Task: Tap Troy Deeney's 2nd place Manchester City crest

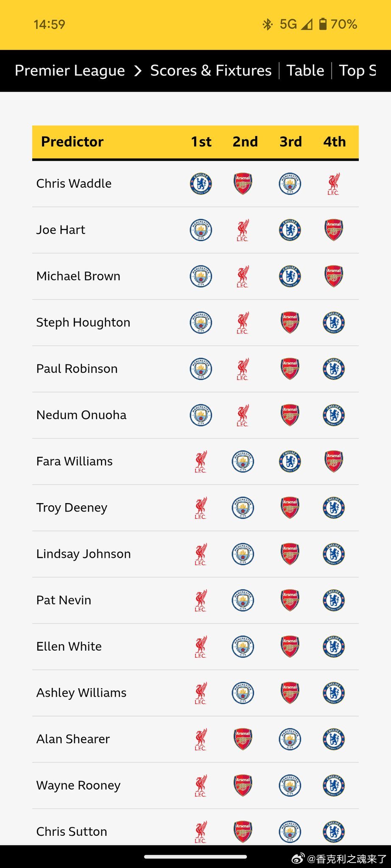Action: [x=243, y=507]
